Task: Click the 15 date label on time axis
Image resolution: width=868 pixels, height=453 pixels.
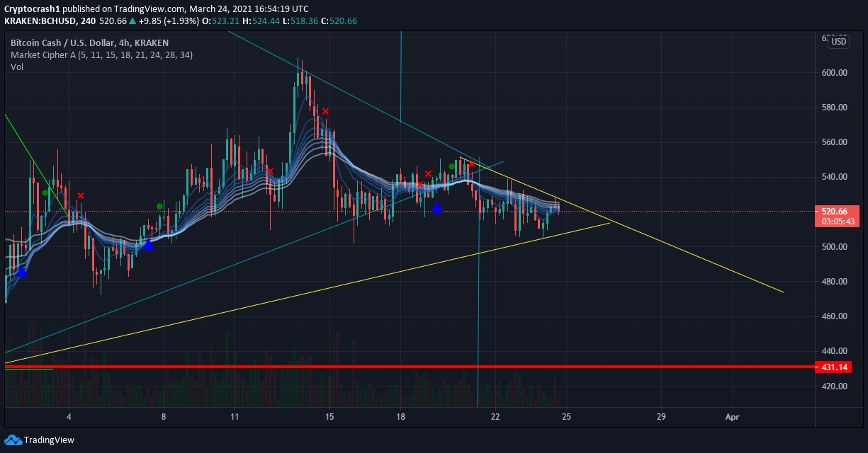Action: click(x=329, y=418)
